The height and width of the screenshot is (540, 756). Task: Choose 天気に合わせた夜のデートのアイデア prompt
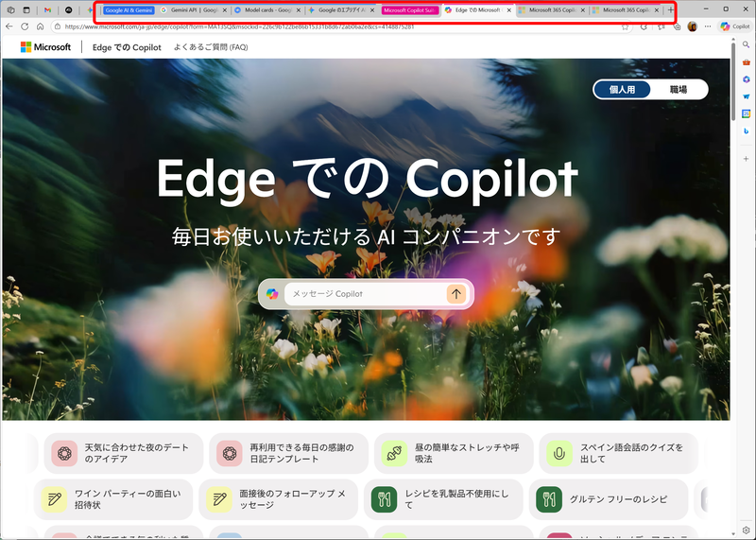tap(124, 453)
